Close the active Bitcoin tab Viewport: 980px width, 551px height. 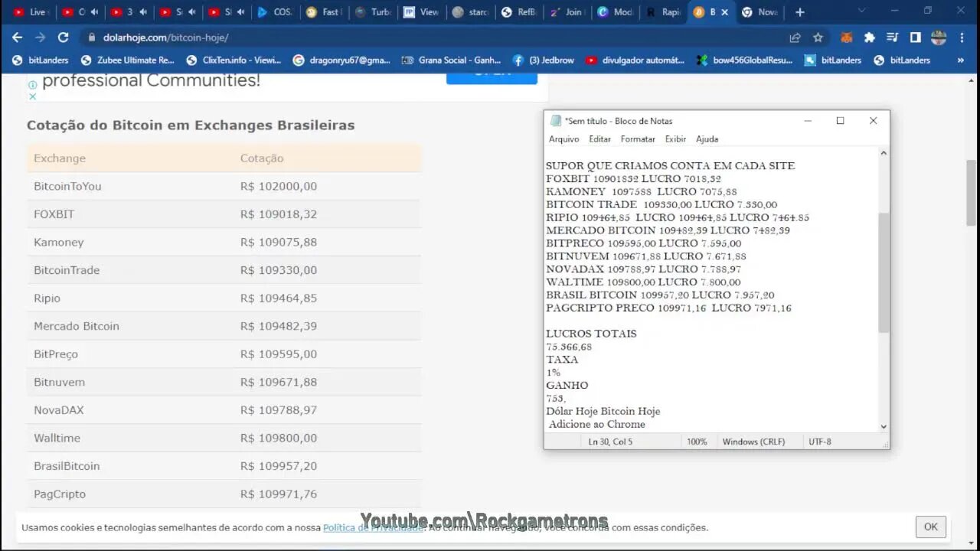[724, 12]
